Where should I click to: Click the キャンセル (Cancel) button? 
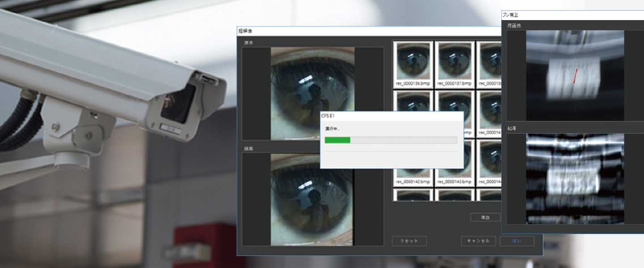[x=478, y=241]
